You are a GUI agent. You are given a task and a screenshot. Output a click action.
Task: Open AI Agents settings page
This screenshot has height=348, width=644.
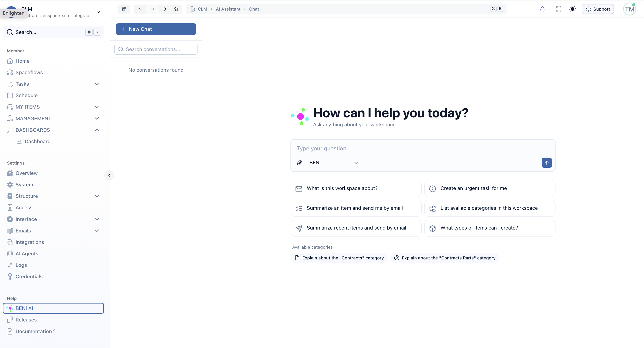click(27, 253)
